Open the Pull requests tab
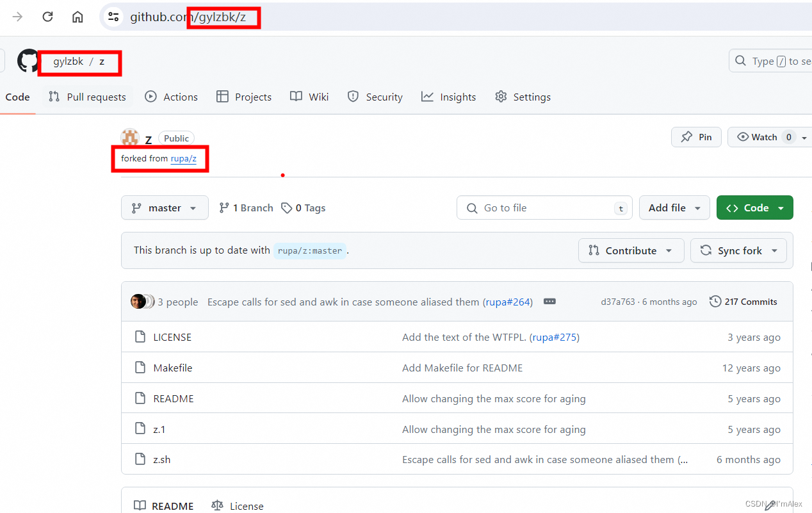812x513 pixels. [x=88, y=97]
